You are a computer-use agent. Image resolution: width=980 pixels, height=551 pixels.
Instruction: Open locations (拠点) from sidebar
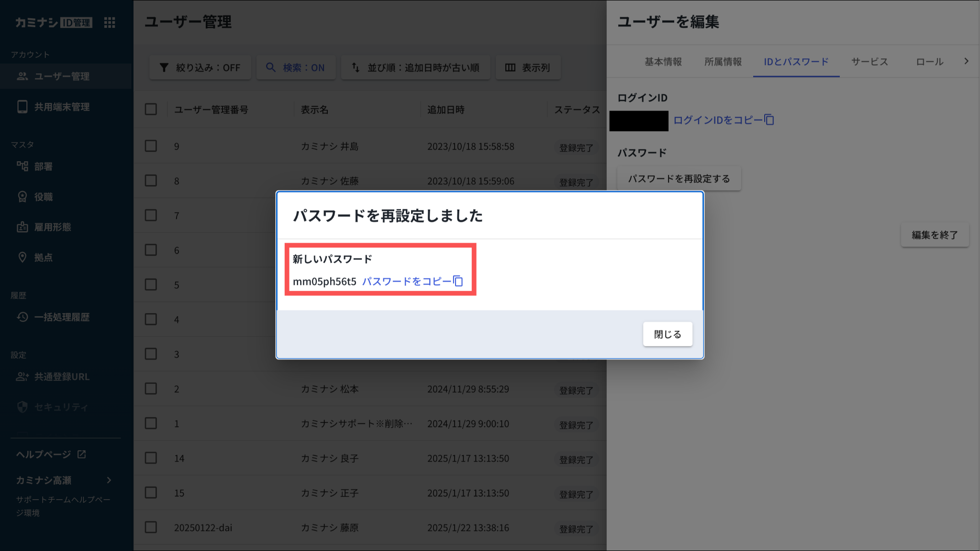pos(43,258)
